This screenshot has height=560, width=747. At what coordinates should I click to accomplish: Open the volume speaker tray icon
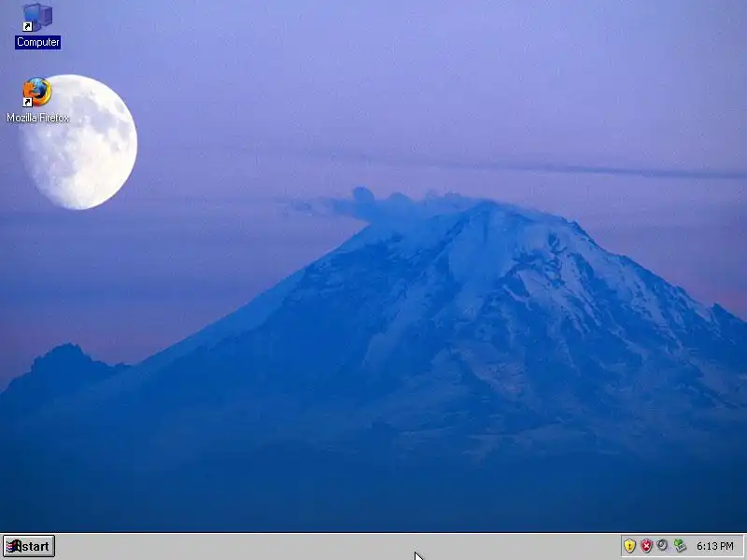662,545
